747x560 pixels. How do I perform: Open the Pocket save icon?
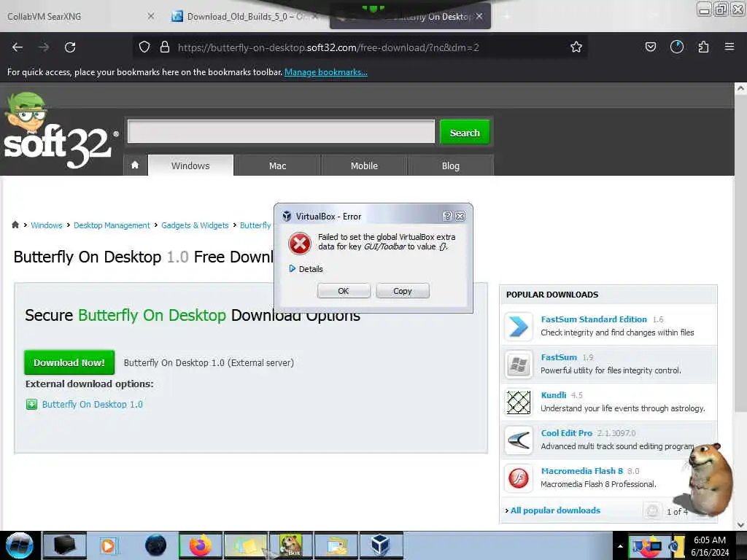point(650,47)
